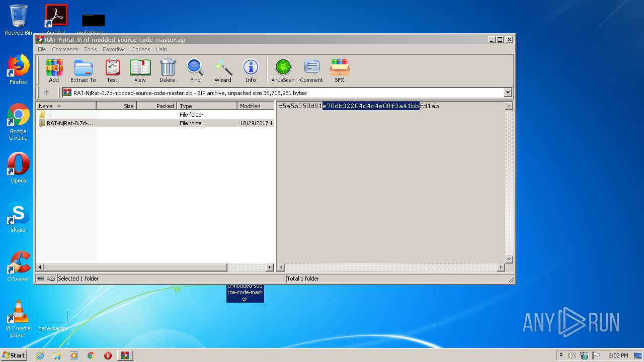The image size is (644, 362).
Task: Open Chrome from the taskbar
Action: click(91, 355)
